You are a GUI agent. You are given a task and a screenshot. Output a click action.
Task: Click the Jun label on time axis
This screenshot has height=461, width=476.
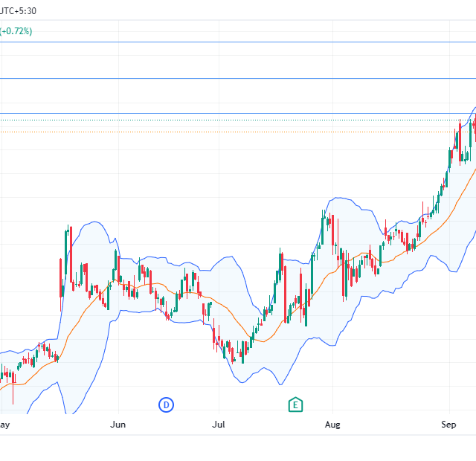click(x=118, y=425)
